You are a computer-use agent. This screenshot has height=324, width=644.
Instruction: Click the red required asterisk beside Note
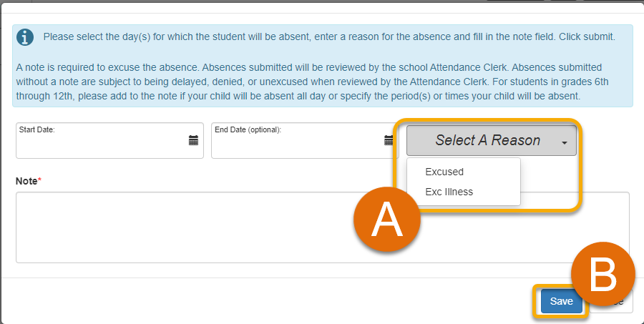(39, 180)
